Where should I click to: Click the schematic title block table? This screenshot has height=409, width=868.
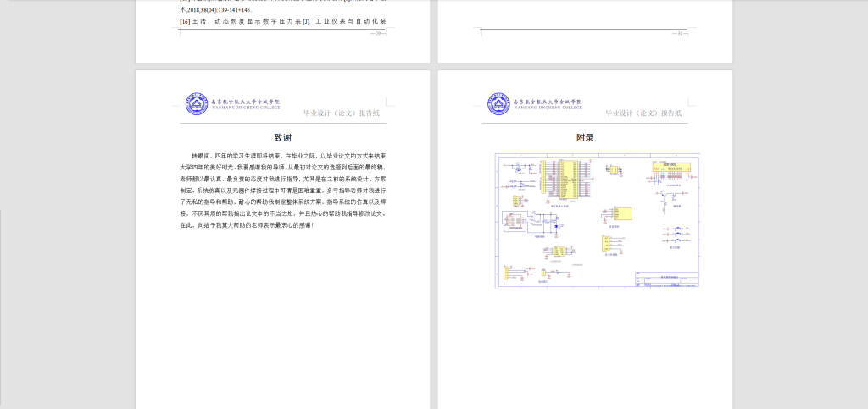tap(667, 279)
